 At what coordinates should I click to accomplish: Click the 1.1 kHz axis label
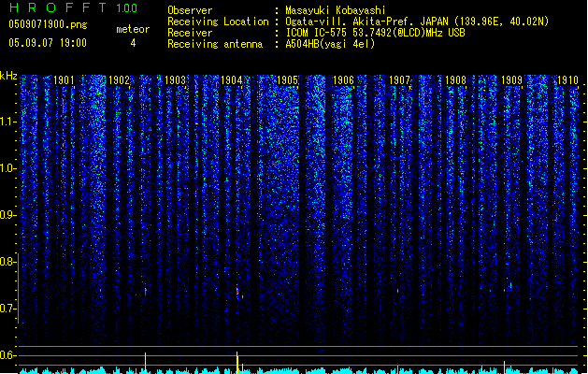tap(7, 122)
